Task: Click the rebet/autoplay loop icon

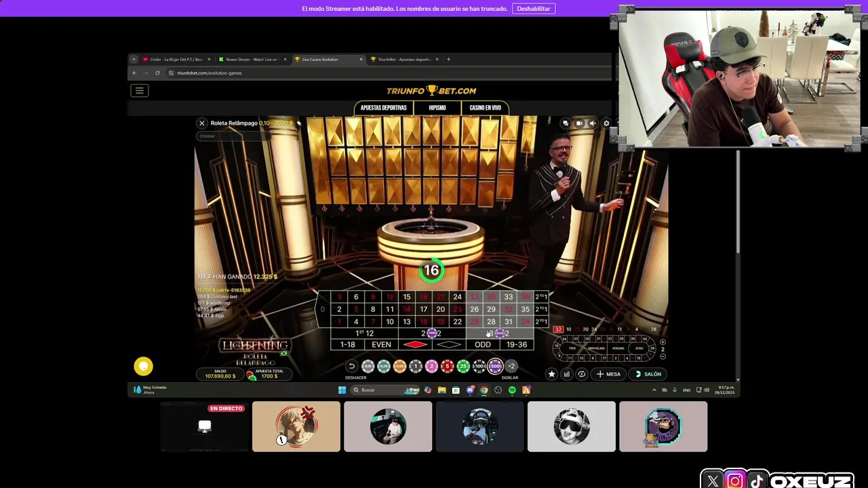Action: pyautogui.click(x=581, y=374)
